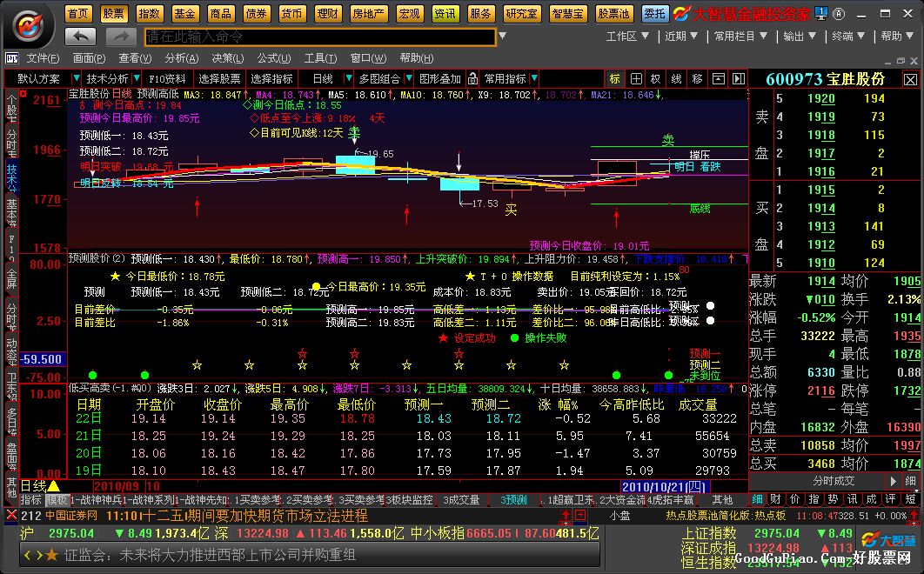The height and width of the screenshot is (574, 924).
Task: Select the 财 finance tab icon
Action: 776,499
